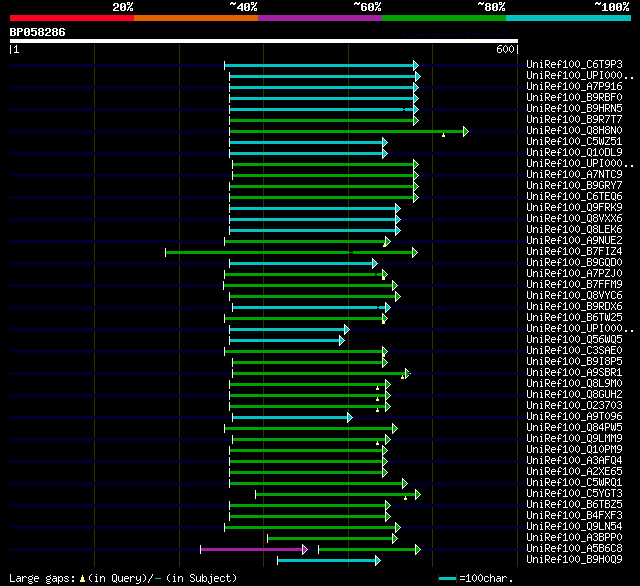
Task: Open the UniRef100_B9R7T7 hit label
Action: coord(574,120)
